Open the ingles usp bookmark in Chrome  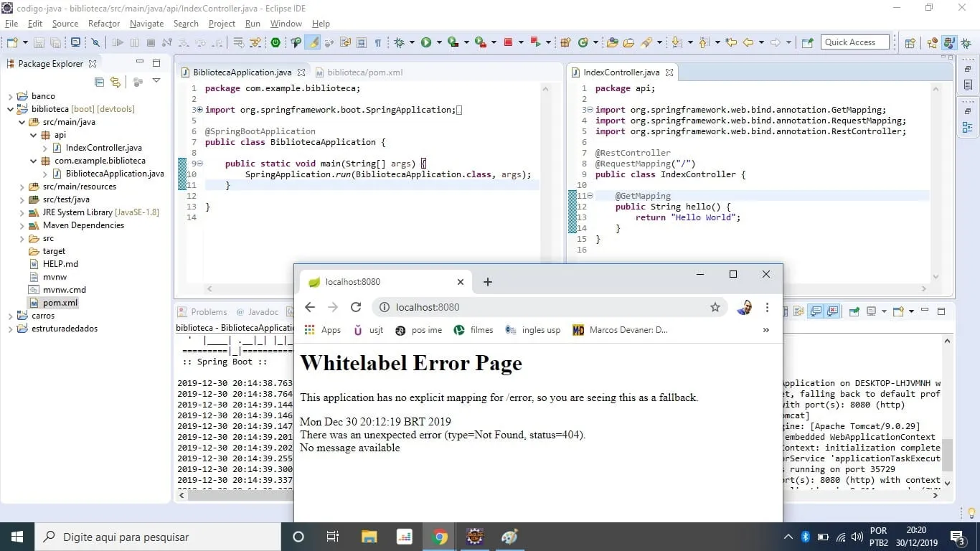[533, 330]
